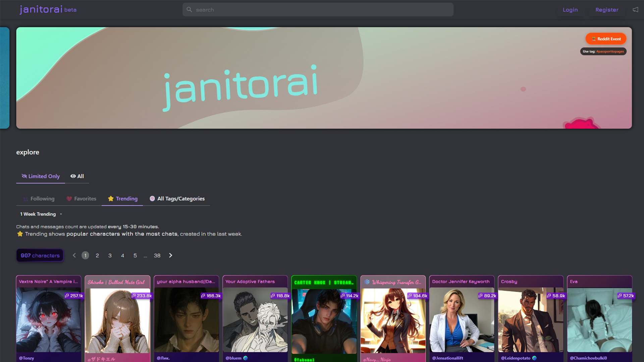Switch to the Favorites tab
This screenshot has height=362, width=644.
81,199
